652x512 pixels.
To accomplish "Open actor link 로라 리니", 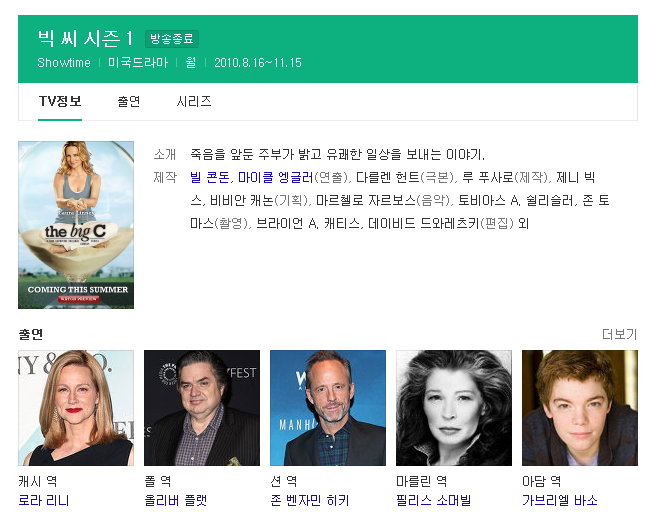I will tap(44, 500).
